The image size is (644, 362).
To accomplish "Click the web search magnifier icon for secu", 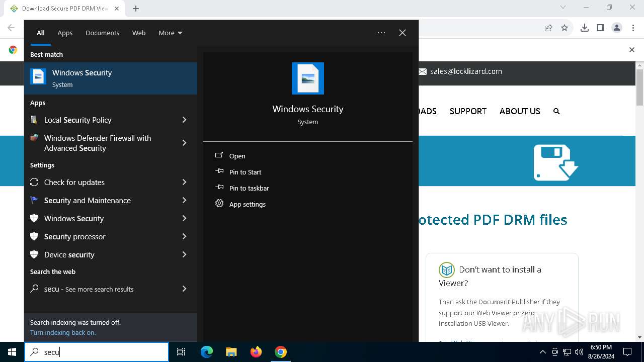I will click(x=34, y=289).
